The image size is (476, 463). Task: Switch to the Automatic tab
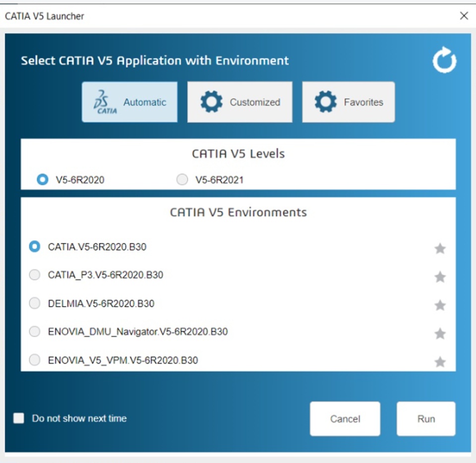(x=129, y=102)
